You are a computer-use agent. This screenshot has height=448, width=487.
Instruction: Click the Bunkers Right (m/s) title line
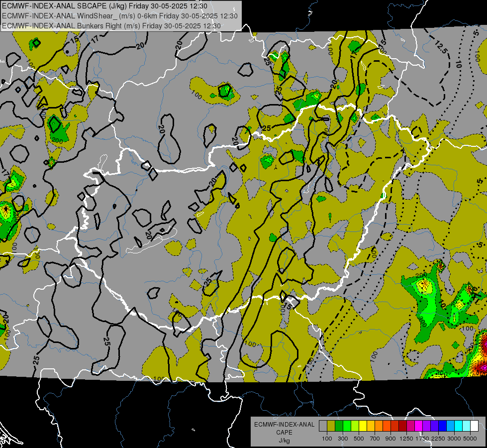point(111,26)
